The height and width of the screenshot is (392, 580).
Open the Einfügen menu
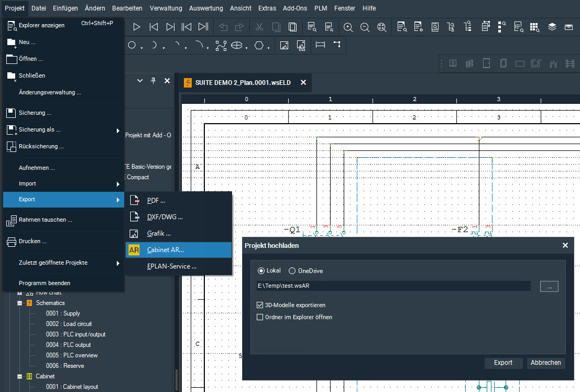point(65,8)
